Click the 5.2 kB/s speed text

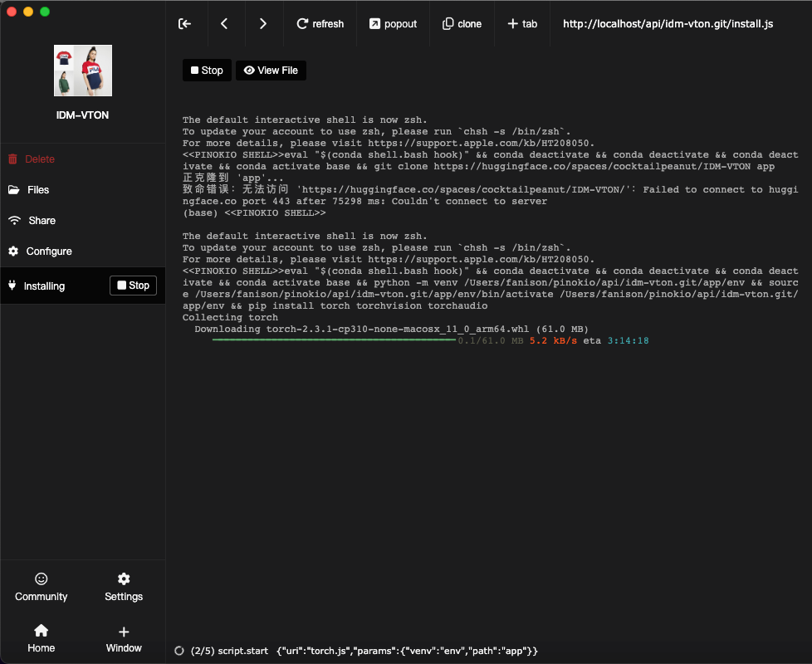(x=553, y=340)
